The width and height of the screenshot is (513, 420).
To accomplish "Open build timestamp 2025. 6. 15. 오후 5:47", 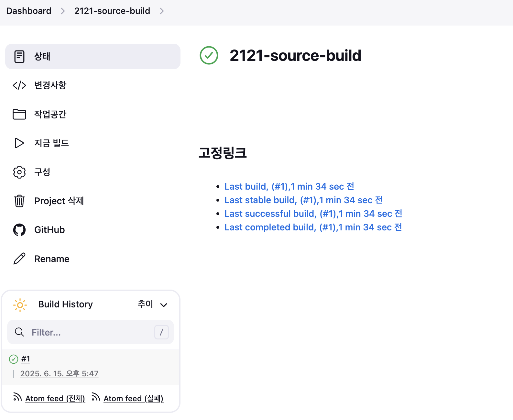I will [59, 374].
